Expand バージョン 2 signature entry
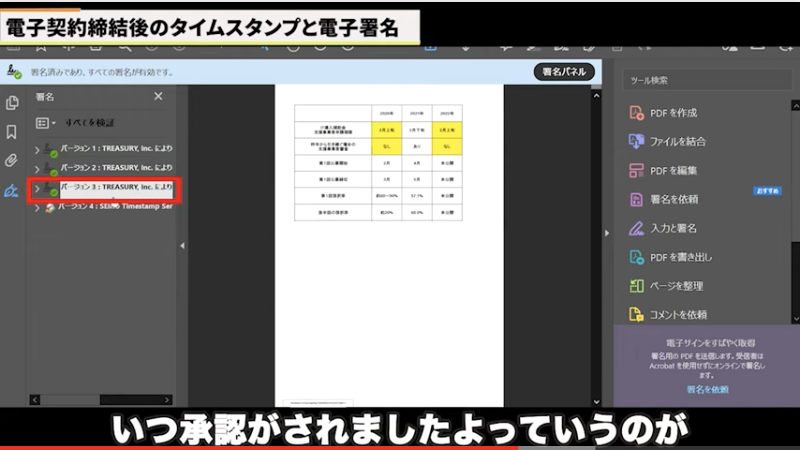 [x=37, y=169]
